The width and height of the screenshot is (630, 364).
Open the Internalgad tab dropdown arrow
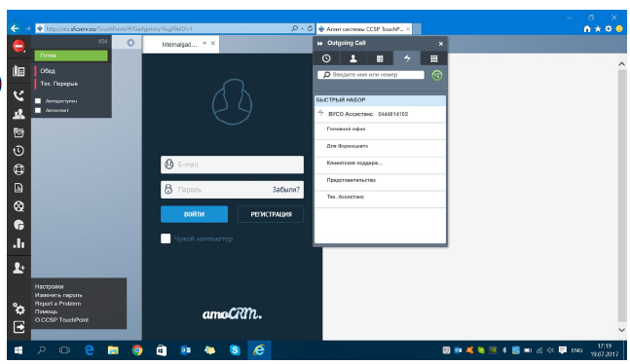click(204, 43)
